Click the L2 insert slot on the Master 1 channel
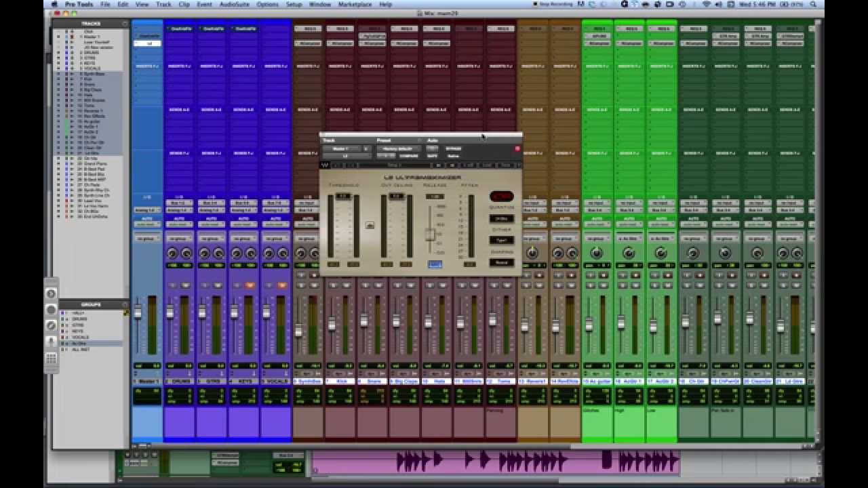 (147, 43)
